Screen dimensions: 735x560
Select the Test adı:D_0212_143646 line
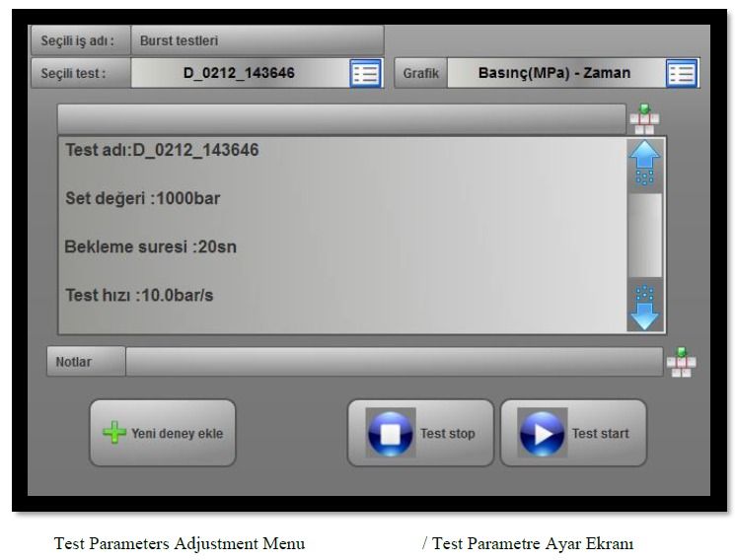point(162,150)
